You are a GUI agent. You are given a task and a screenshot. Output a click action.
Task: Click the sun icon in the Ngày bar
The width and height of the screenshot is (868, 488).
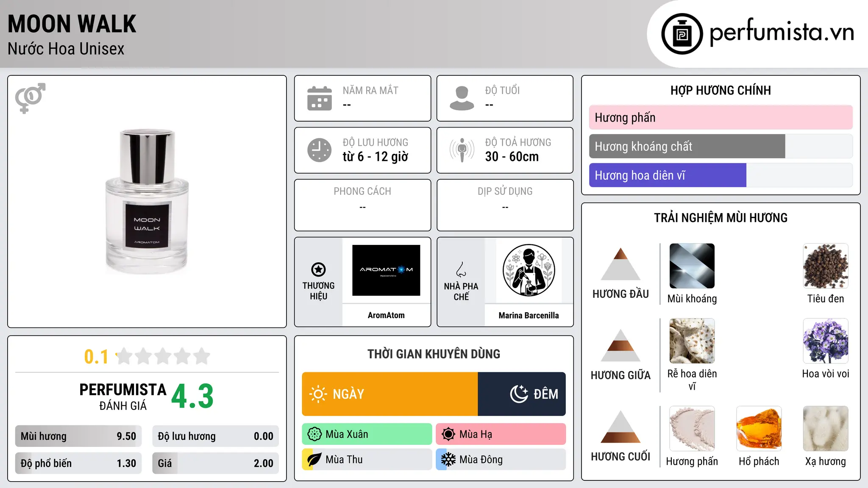[x=318, y=394]
